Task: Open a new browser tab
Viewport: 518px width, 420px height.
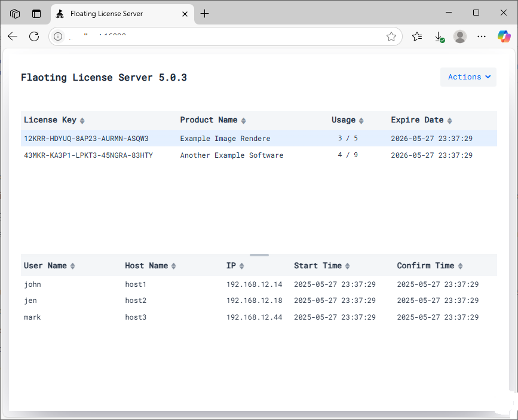Action: pyautogui.click(x=205, y=14)
